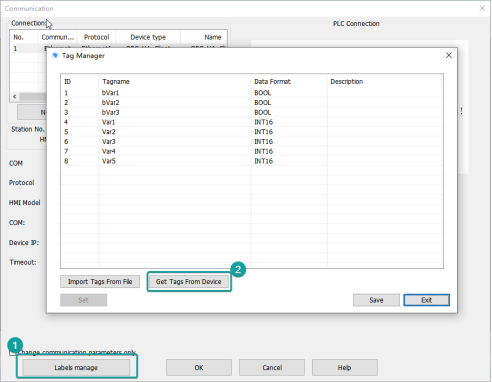This screenshot has width=492, height=382.
Task: Sort by Tagname column header
Action: click(x=175, y=82)
